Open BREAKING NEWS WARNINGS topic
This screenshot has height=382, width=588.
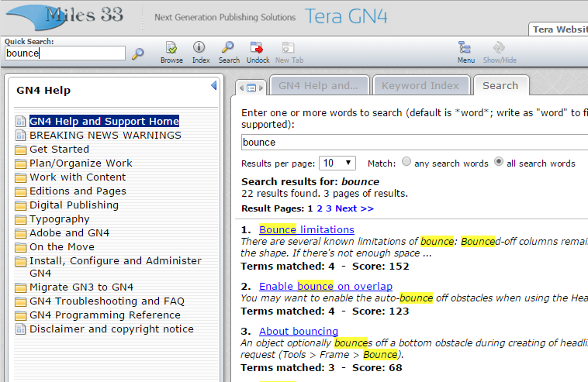[105, 135]
